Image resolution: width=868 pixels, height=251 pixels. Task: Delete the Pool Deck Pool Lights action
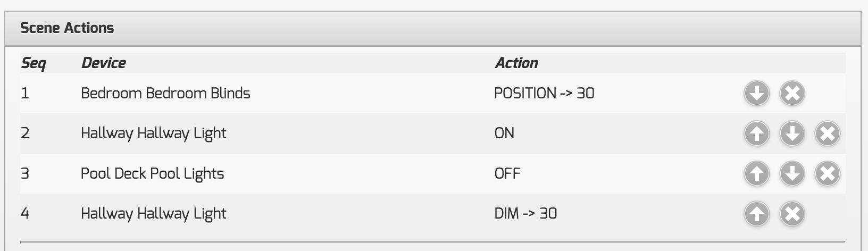pos(827,174)
